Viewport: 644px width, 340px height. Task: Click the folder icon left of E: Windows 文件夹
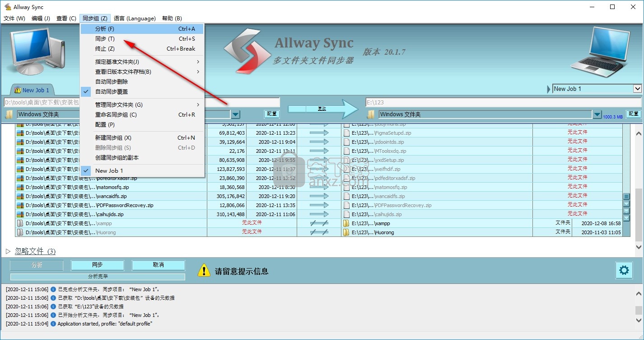click(x=371, y=114)
